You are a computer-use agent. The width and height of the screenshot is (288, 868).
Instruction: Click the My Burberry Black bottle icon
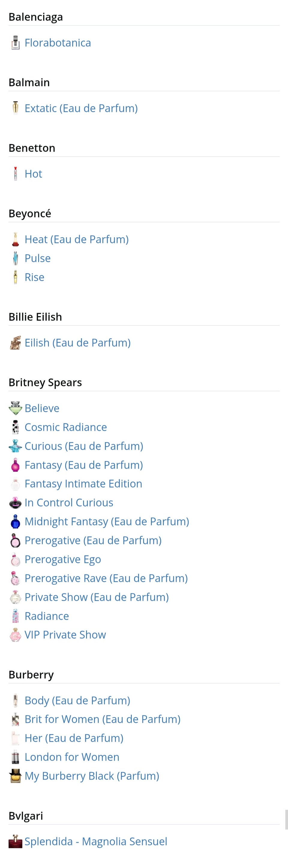pyautogui.click(x=15, y=776)
